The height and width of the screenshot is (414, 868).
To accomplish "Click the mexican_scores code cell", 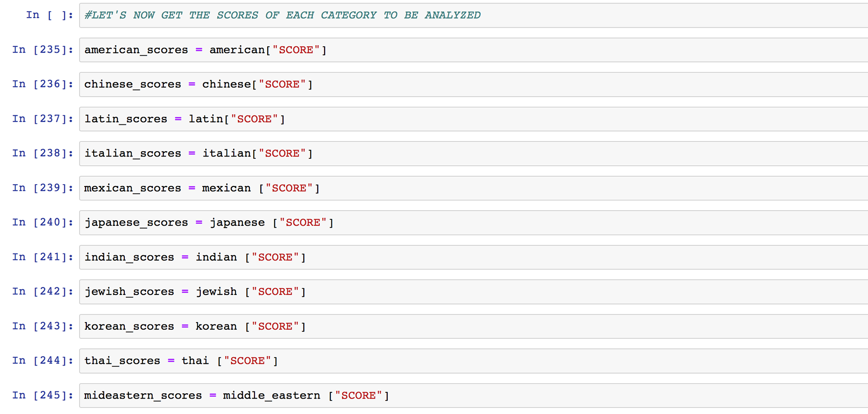I will [x=473, y=188].
